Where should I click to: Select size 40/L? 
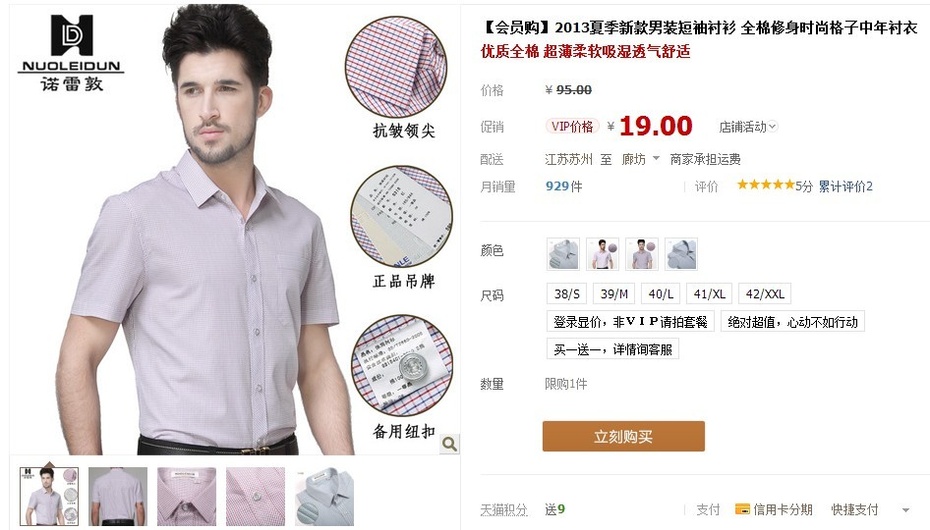point(661,293)
